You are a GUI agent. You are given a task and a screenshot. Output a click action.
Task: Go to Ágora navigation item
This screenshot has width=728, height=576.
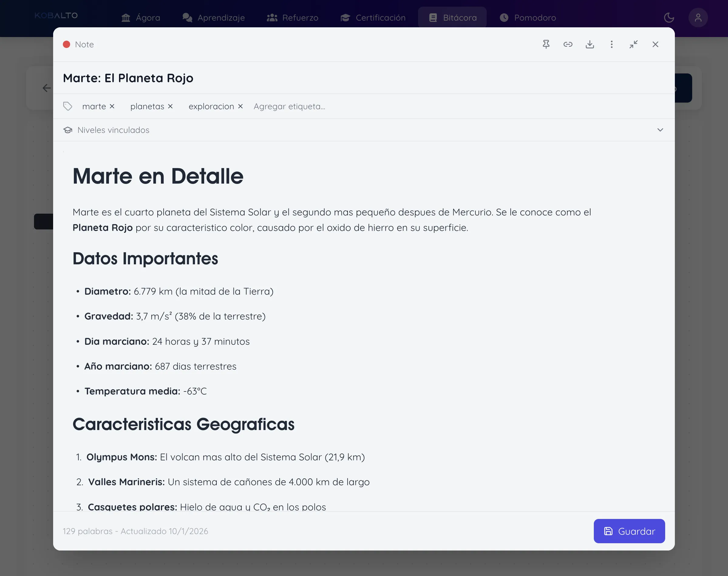click(141, 18)
